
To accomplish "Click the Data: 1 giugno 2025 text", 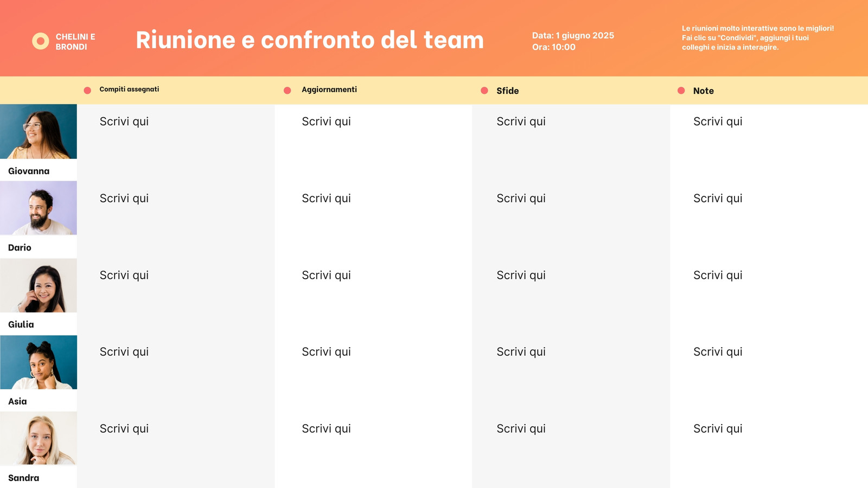I will [x=573, y=35].
